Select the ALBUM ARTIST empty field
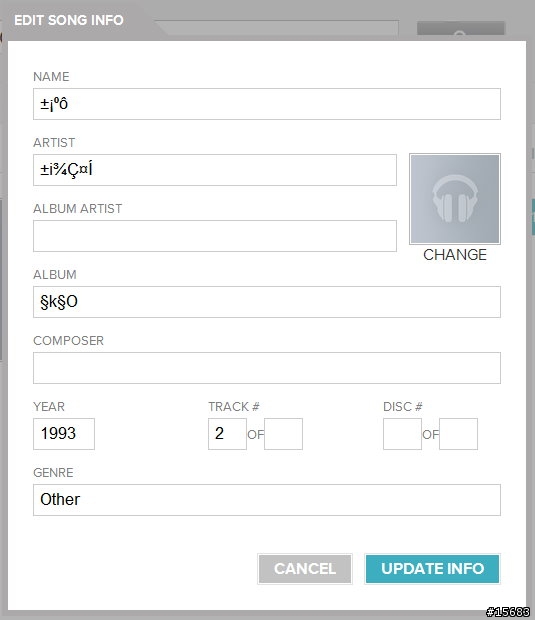535x620 pixels. point(215,236)
